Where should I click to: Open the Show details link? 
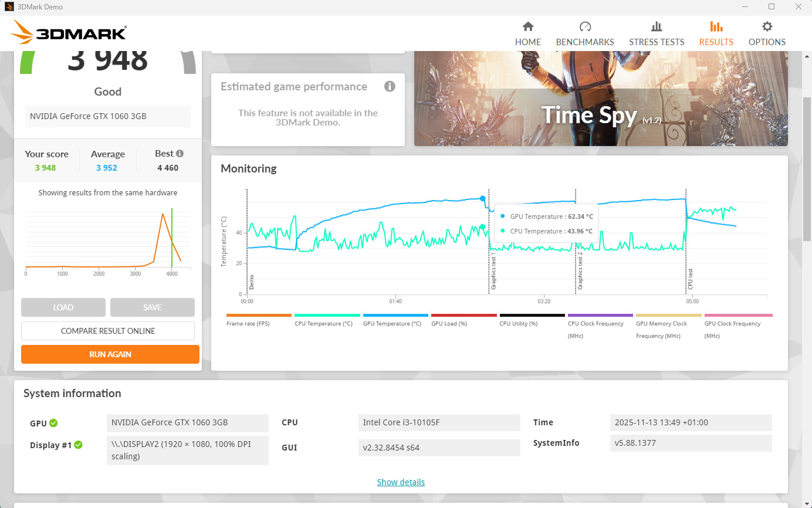pyautogui.click(x=401, y=482)
